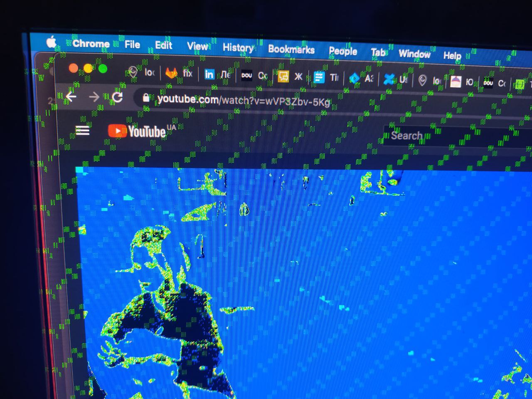The image size is (532, 399).
Task: Open the Help menu
Action: [452, 55]
